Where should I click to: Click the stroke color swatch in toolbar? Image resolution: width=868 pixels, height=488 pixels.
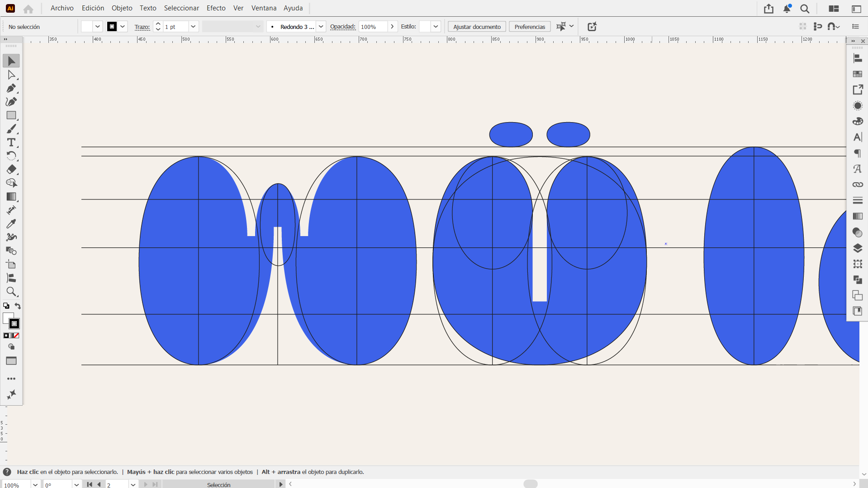(x=14, y=323)
